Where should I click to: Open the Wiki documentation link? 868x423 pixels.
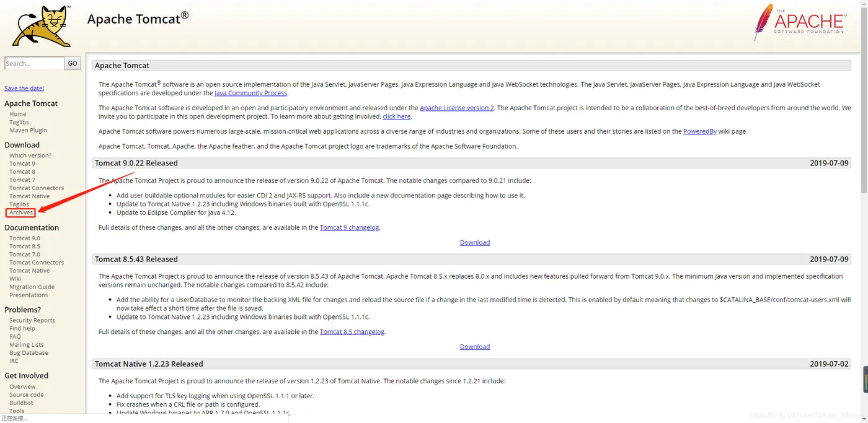pyautogui.click(x=15, y=279)
